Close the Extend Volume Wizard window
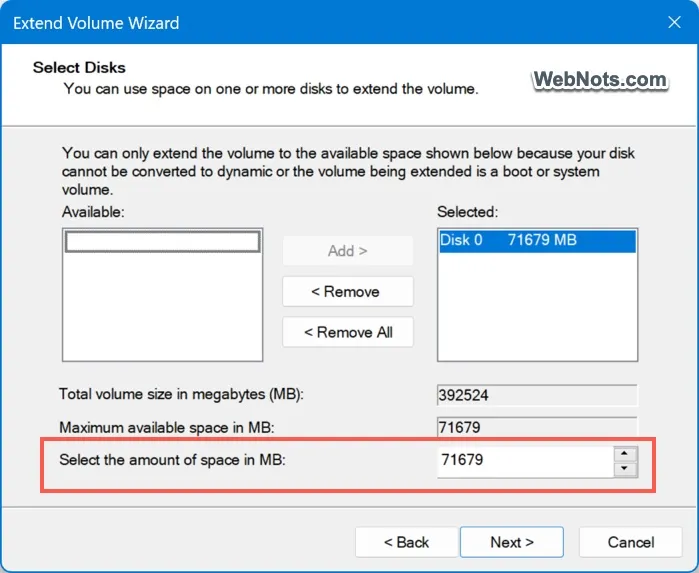The image size is (699, 573). point(674,22)
